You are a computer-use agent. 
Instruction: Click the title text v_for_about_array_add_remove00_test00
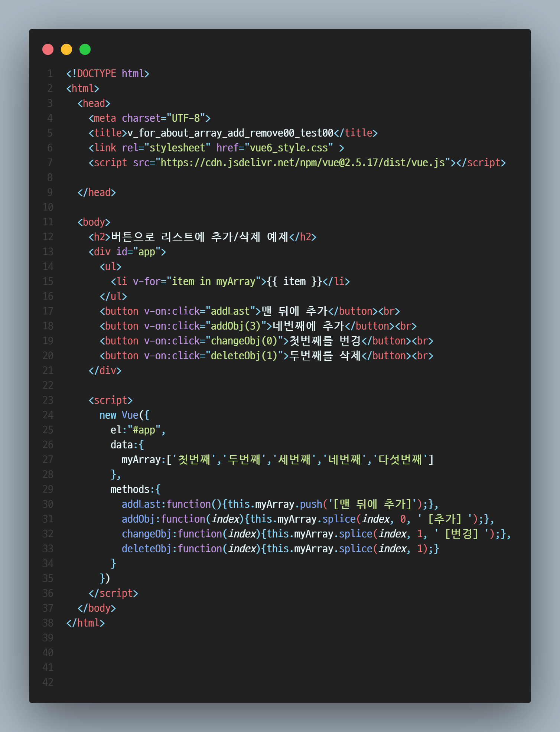pos(230,133)
